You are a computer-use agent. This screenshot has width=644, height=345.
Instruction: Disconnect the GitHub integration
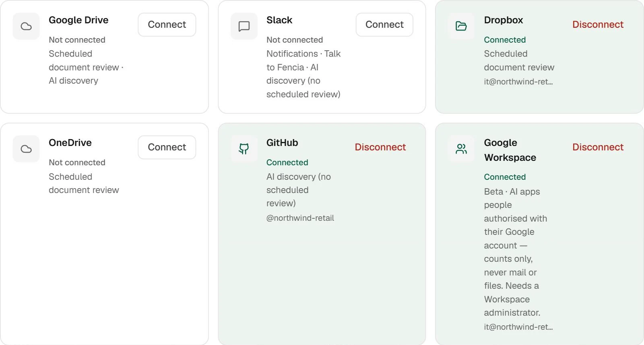coord(380,147)
